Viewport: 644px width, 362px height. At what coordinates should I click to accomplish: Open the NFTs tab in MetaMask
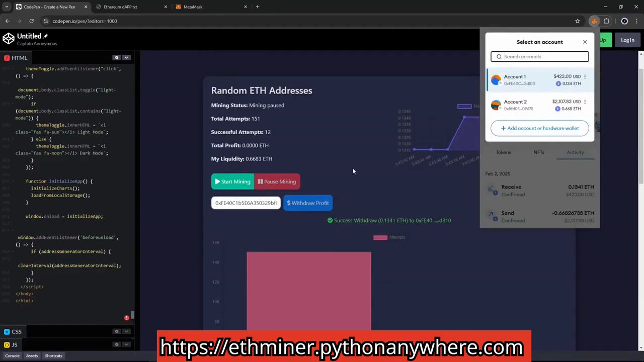pos(539,152)
